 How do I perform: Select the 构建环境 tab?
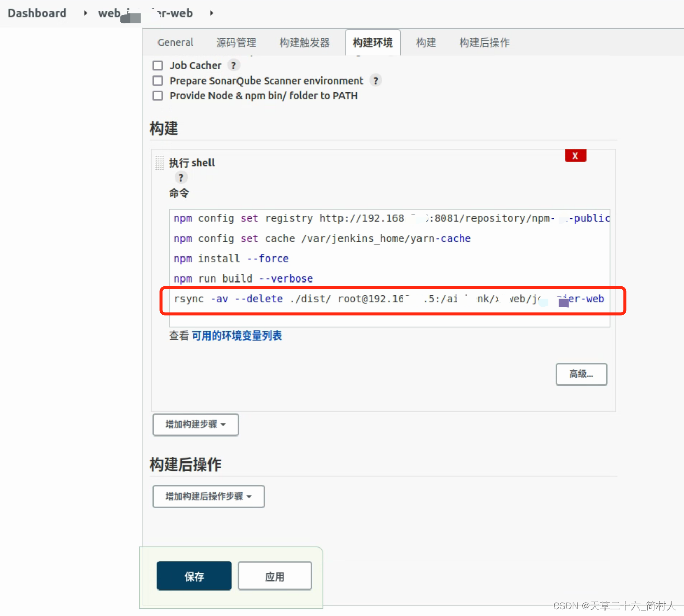(373, 42)
